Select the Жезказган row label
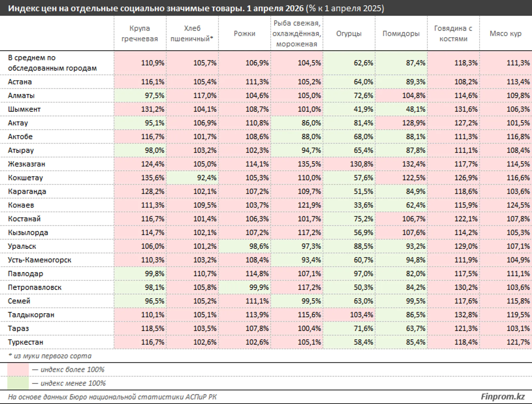This screenshot has height=404, width=532. tap(27, 164)
